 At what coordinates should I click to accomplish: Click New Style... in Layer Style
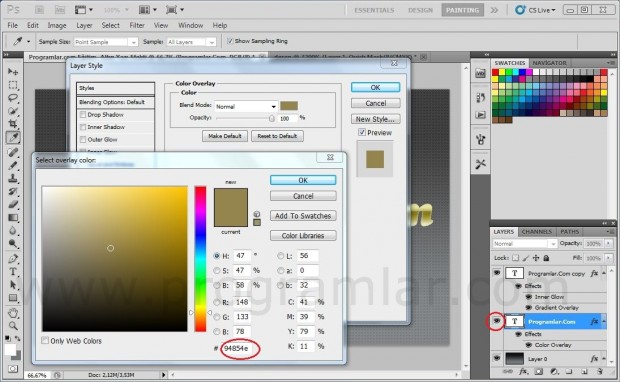pos(375,119)
